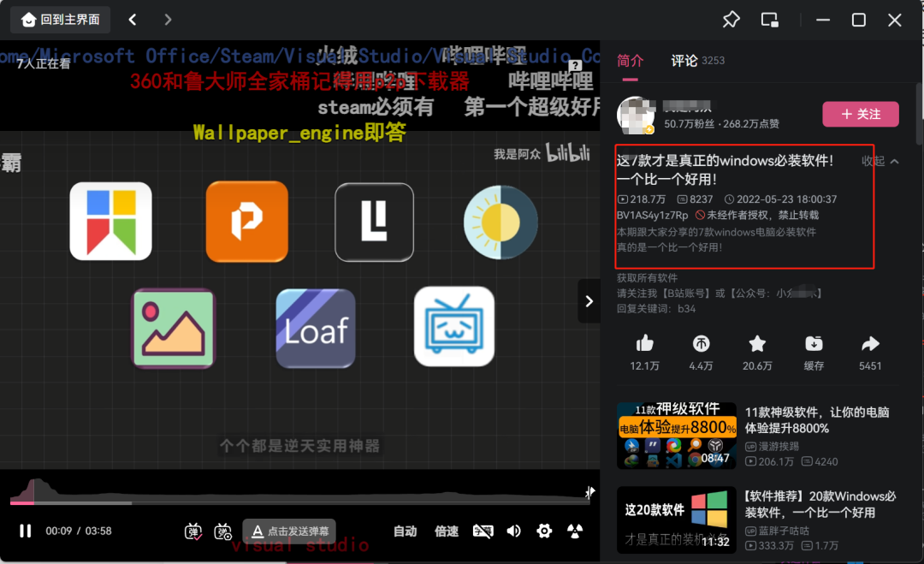
Task: Give coins to the video
Action: 701,343
